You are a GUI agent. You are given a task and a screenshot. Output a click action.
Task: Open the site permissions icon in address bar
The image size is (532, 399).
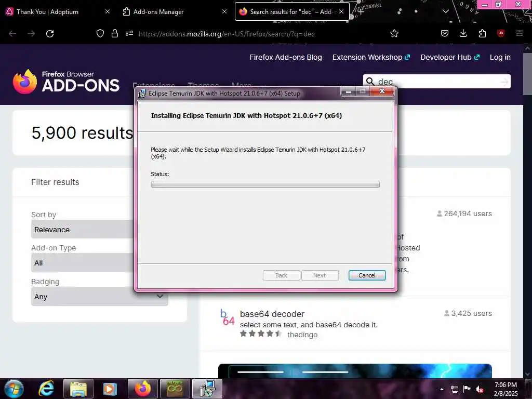coord(129,33)
